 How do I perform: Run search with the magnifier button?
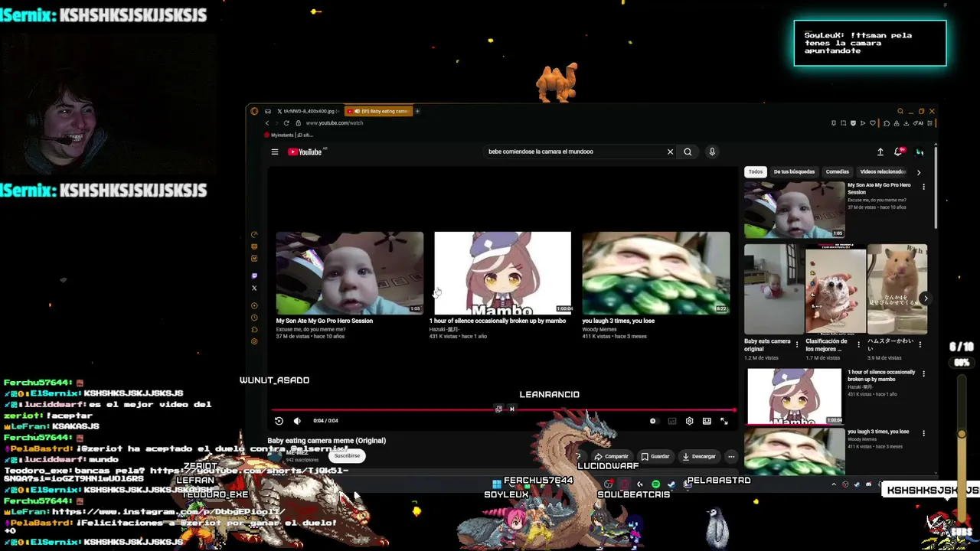click(x=688, y=152)
